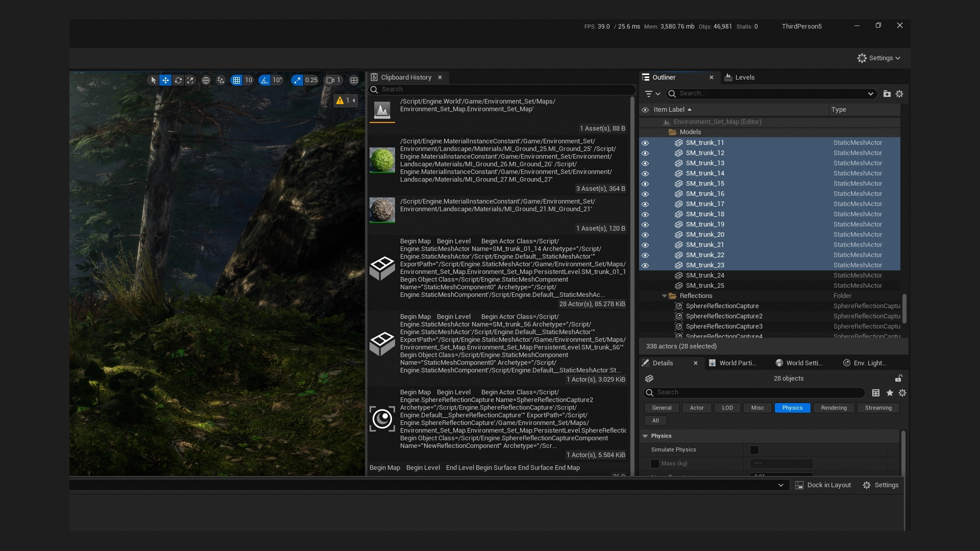Screen dimensions: 980x551
Task: Toggle rotation angle snapping
Action: 264,80
